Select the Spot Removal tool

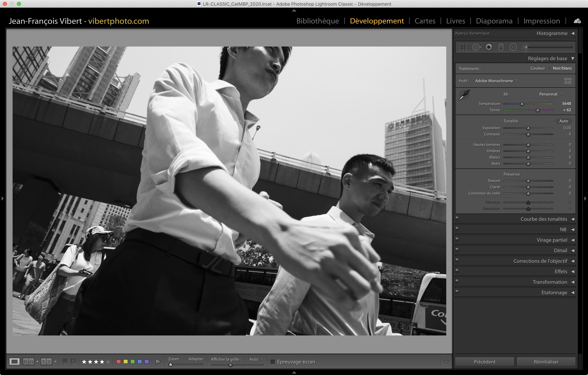coord(476,47)
